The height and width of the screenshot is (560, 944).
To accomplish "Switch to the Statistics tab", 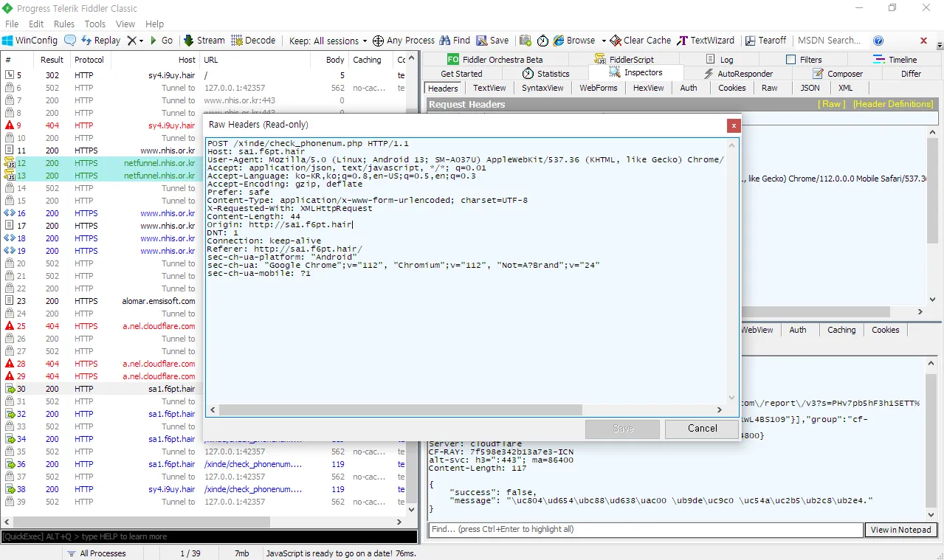I will [x=545, y=74].
